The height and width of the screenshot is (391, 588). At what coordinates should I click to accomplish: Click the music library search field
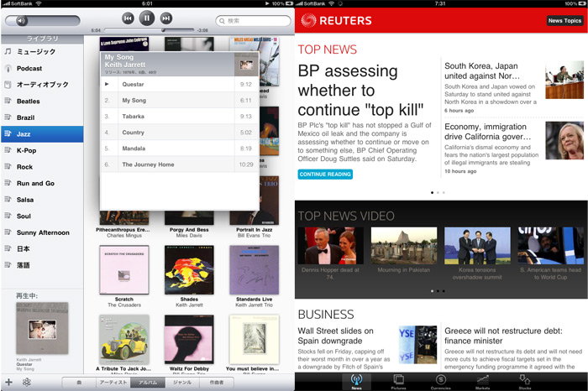tap(253, 21)
